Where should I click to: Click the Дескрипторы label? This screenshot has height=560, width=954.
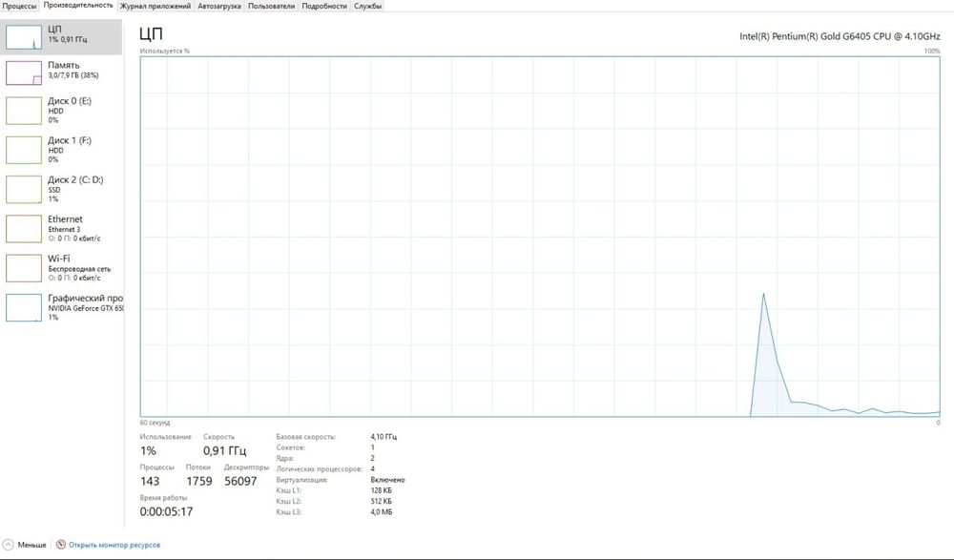(x=246, y=467)
